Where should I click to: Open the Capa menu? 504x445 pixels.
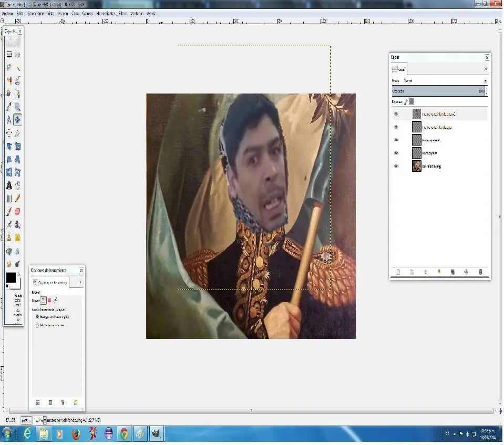pos(75,13)
